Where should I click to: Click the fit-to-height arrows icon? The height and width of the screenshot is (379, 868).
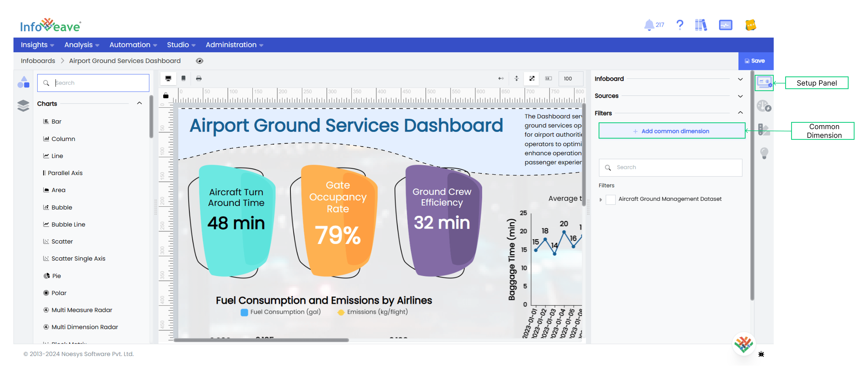click(516, 78)
